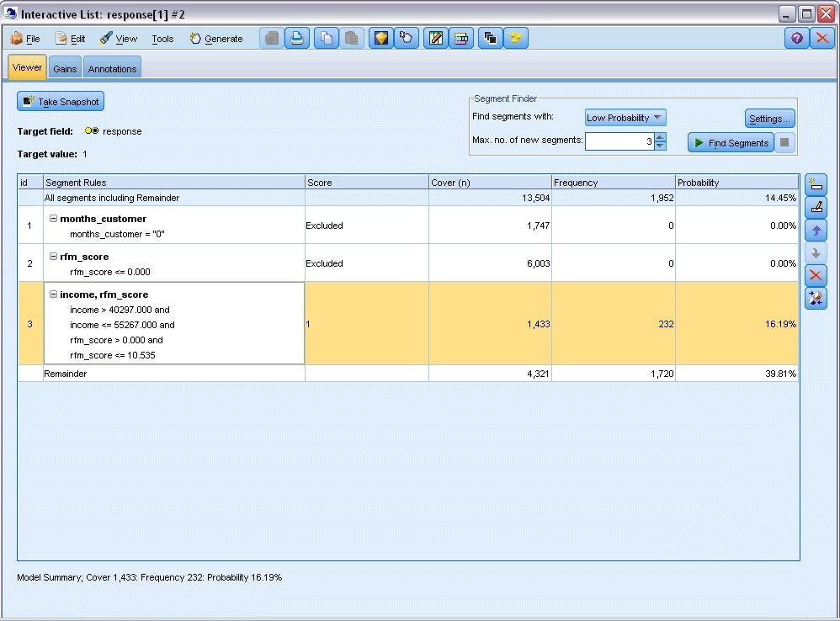Click the Segment Rules column header
This screenshot has width=840, height=621.
(173, 183)
